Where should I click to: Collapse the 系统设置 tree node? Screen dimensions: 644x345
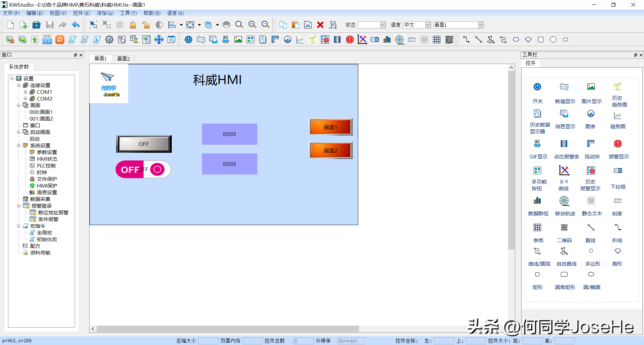[19, 146]
